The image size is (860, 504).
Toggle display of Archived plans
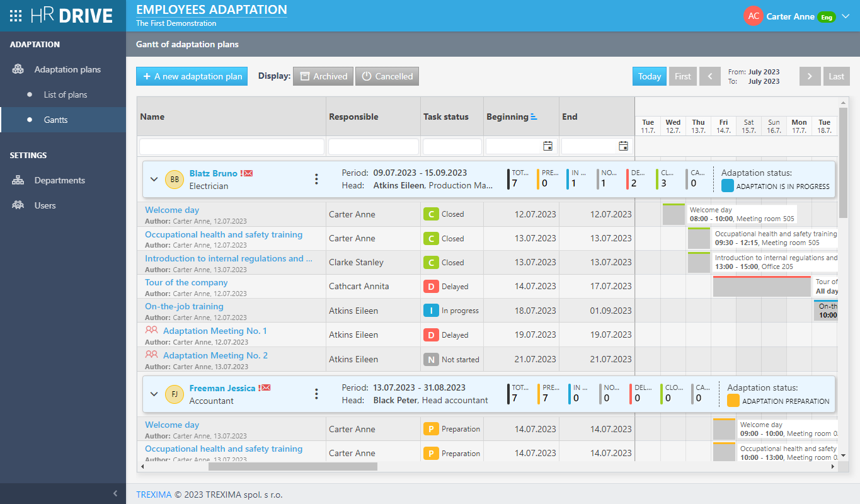click(x=323, y=76)
